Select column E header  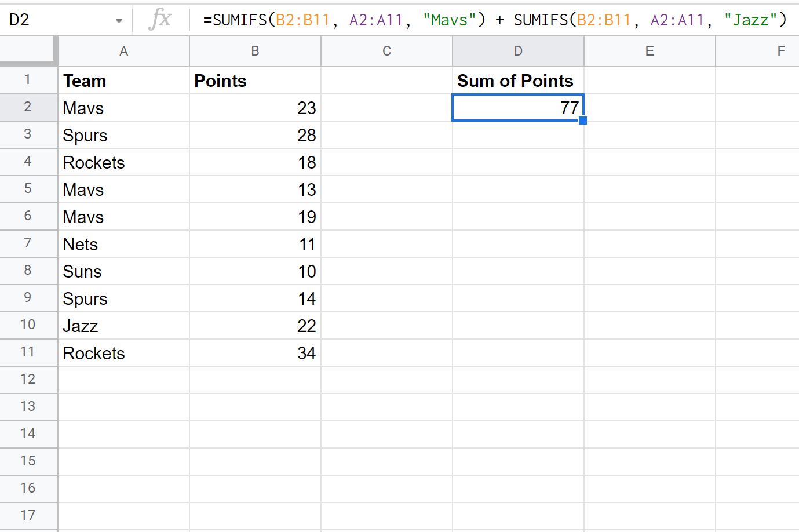(x=650, y=52)
